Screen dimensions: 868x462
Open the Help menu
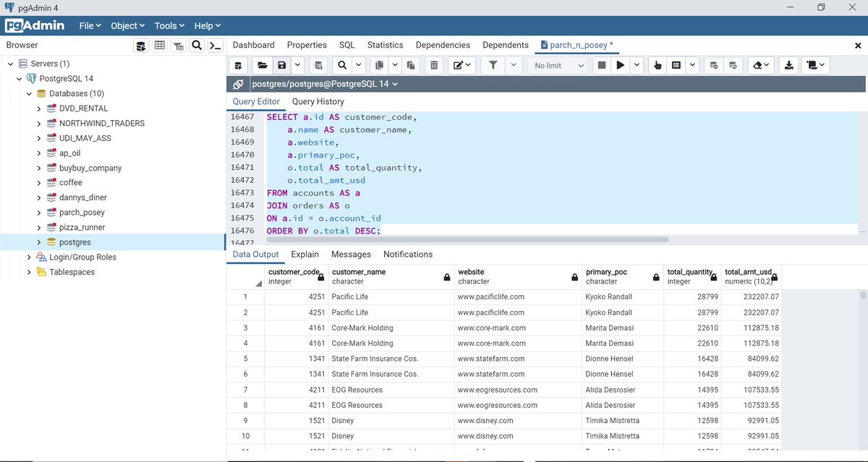(209, 25)
